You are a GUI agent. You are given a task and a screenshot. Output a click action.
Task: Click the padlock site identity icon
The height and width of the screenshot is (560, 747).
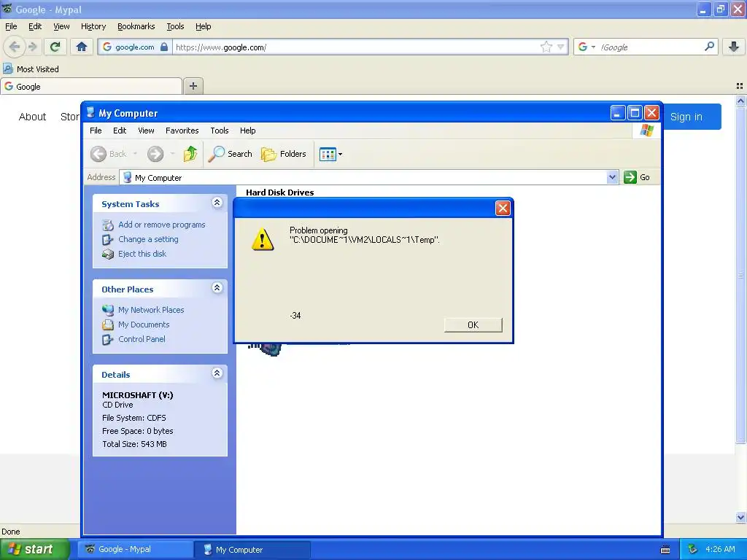[164, 47]
